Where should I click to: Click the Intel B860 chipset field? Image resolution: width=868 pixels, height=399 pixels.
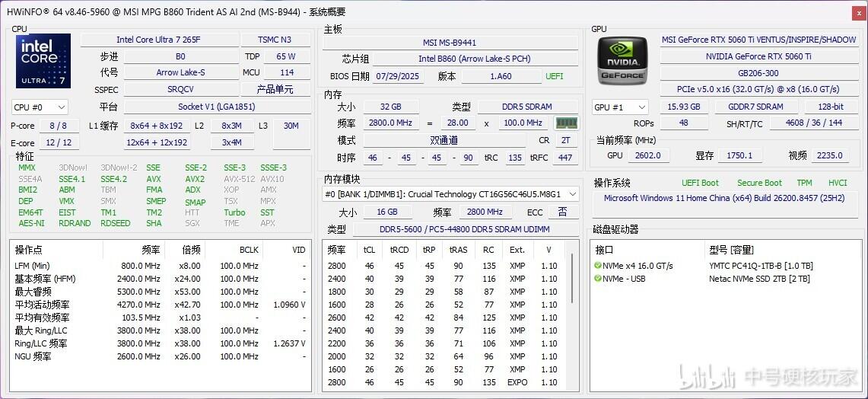475,59
